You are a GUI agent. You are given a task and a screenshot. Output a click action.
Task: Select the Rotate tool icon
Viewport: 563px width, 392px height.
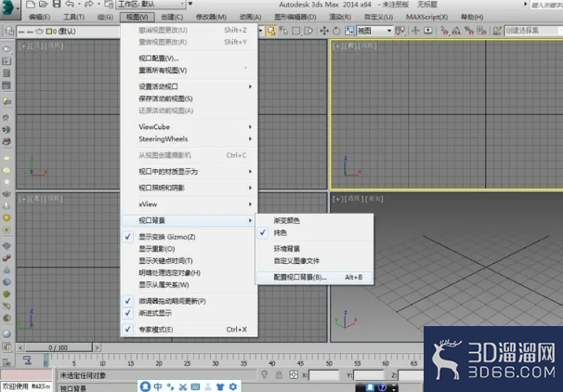coord(336,31)
